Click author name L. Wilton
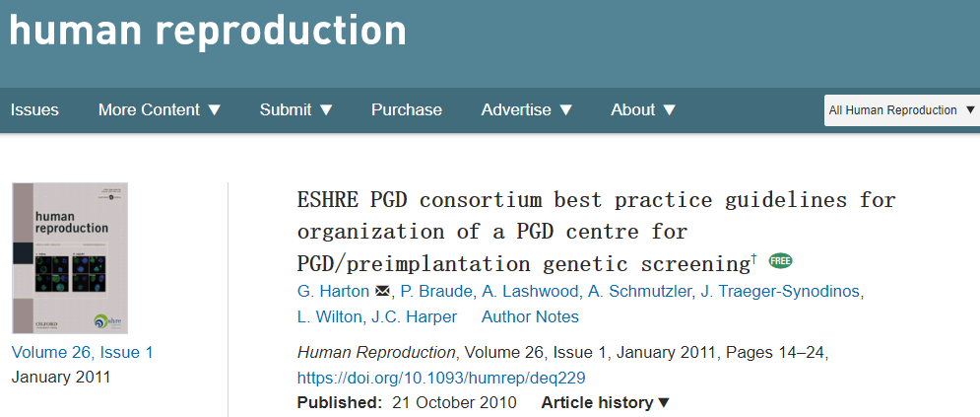The image size is (980, 417). 332,316
